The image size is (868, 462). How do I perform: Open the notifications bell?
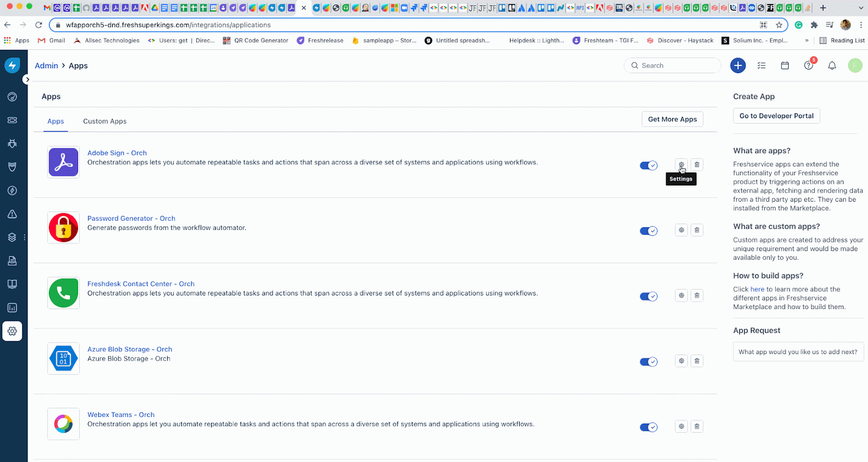[x=832, y=66]
